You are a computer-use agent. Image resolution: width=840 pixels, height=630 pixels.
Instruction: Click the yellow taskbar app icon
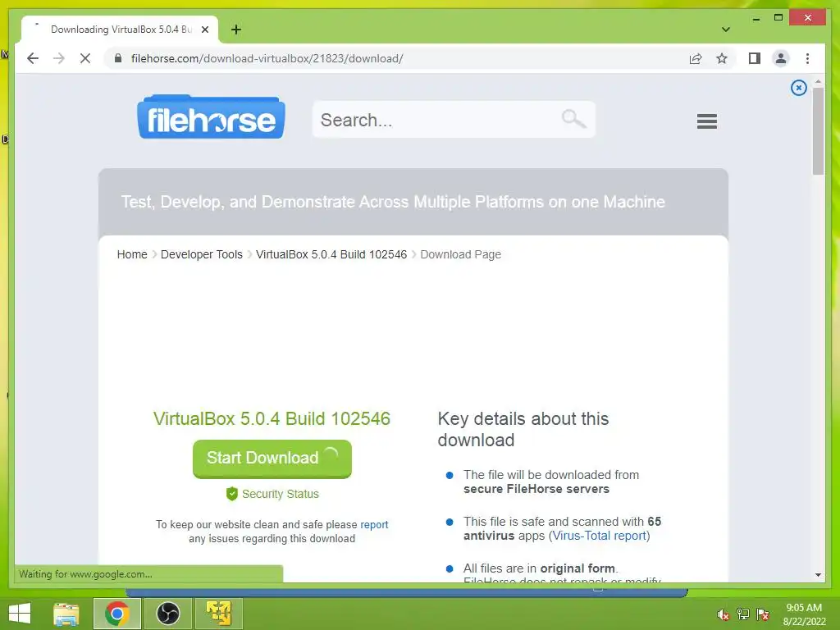coord(219,614)
